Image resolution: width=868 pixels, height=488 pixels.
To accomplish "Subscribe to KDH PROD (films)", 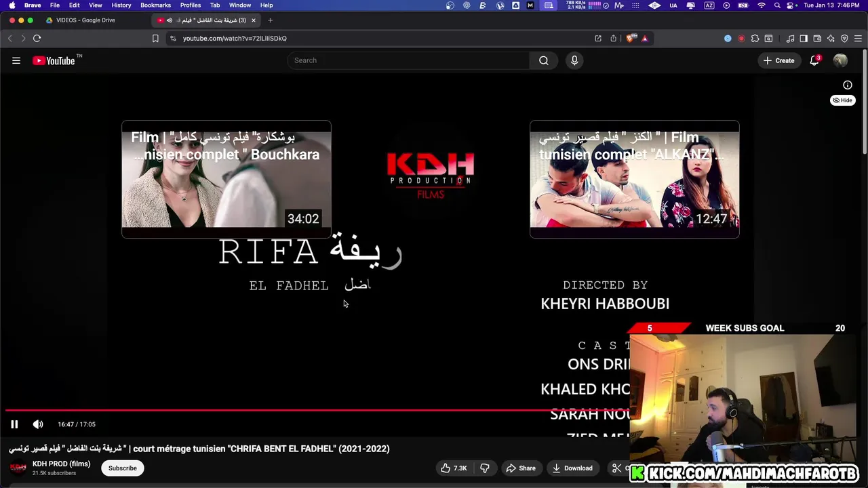I will coord(123,468).
